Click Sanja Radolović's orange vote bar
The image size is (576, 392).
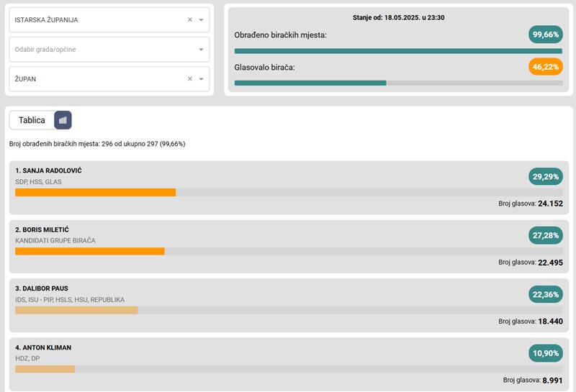[x=95, y=193]
